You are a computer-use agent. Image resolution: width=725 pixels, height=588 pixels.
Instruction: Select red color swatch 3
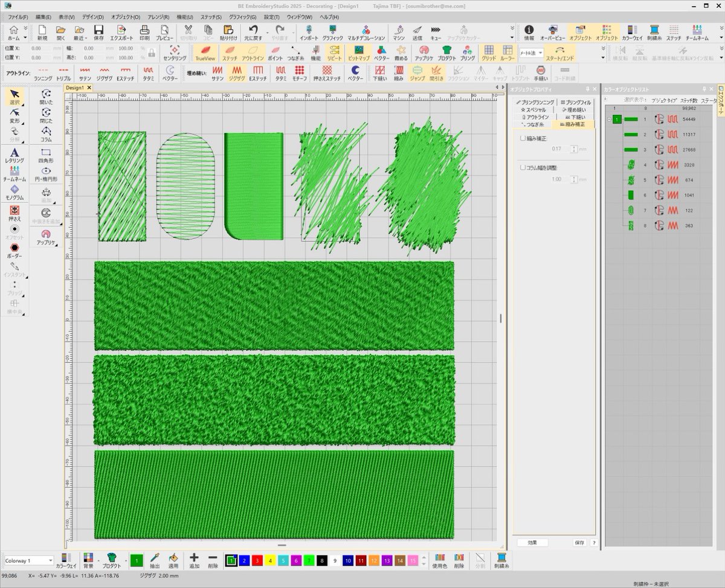coord(257,561)
